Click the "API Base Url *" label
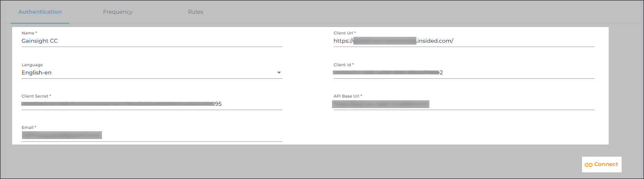The image size is (644, 179). [348, 96]
